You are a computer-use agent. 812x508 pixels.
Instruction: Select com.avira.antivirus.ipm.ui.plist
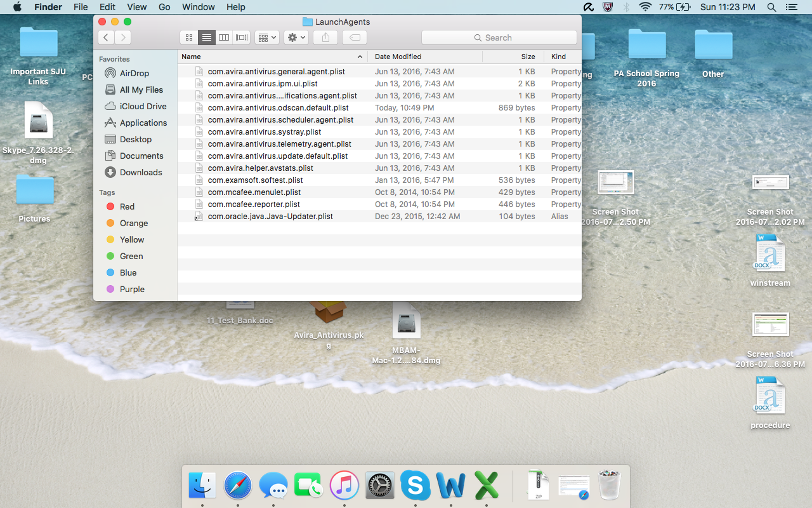point(379,84)
